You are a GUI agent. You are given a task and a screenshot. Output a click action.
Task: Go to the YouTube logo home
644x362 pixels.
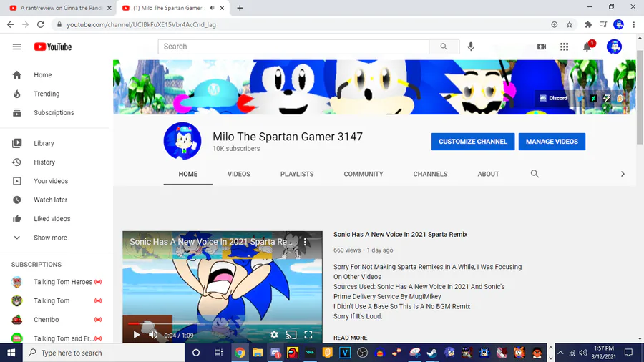coord(52,47)
